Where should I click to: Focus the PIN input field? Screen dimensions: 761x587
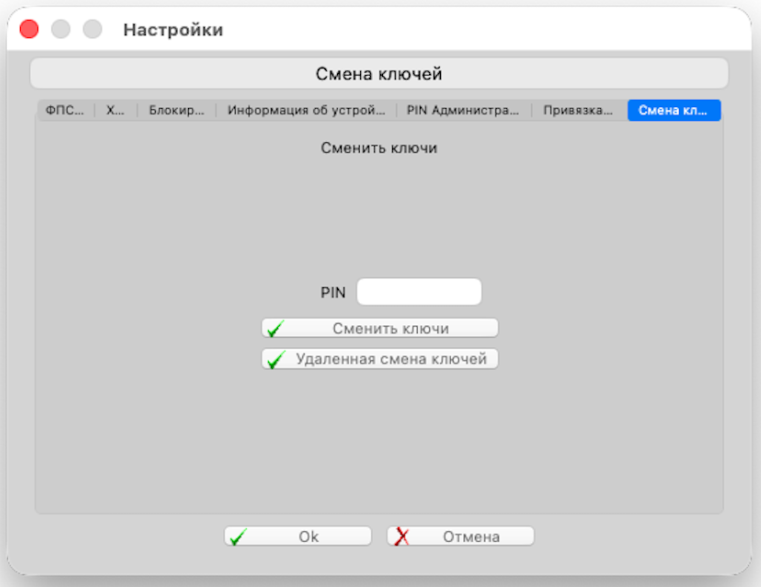[x=419, y=292]
